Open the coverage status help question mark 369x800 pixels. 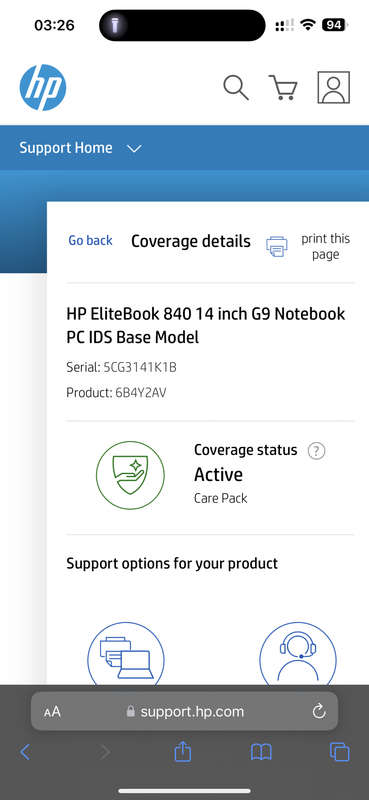click(x=316, y=451)
